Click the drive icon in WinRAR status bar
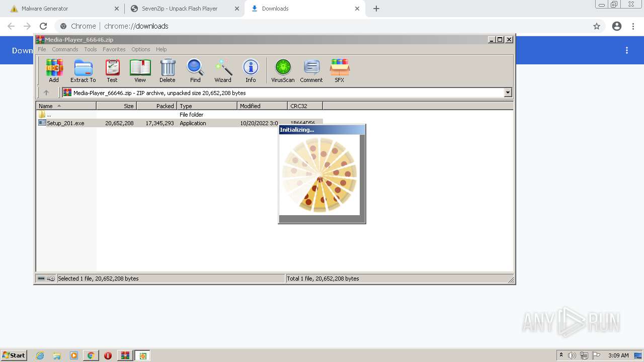The image size is (644, 362). click(x=41, y=279)
